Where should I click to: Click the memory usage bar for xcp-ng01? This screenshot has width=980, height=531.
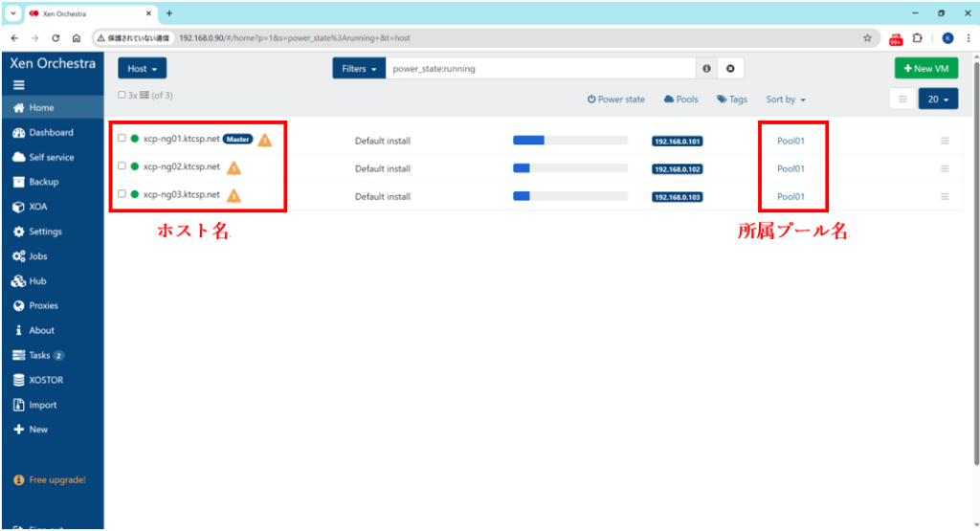tap(569, 141)
